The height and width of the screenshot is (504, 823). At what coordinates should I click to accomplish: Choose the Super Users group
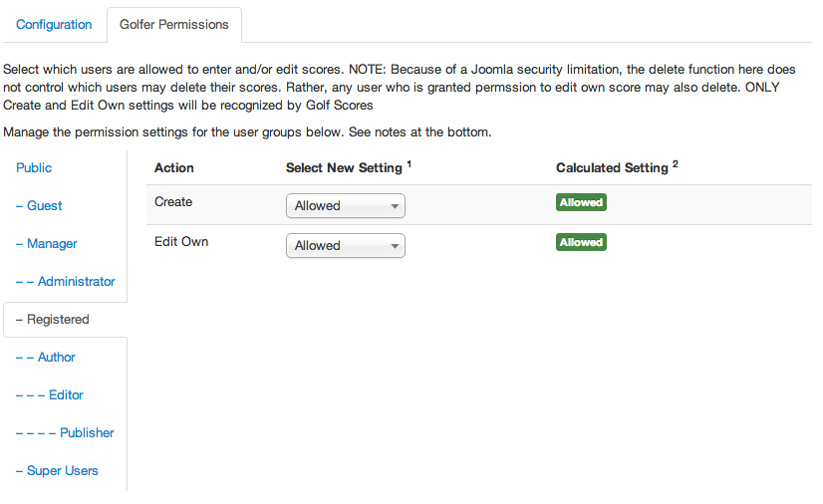(57, 470)
